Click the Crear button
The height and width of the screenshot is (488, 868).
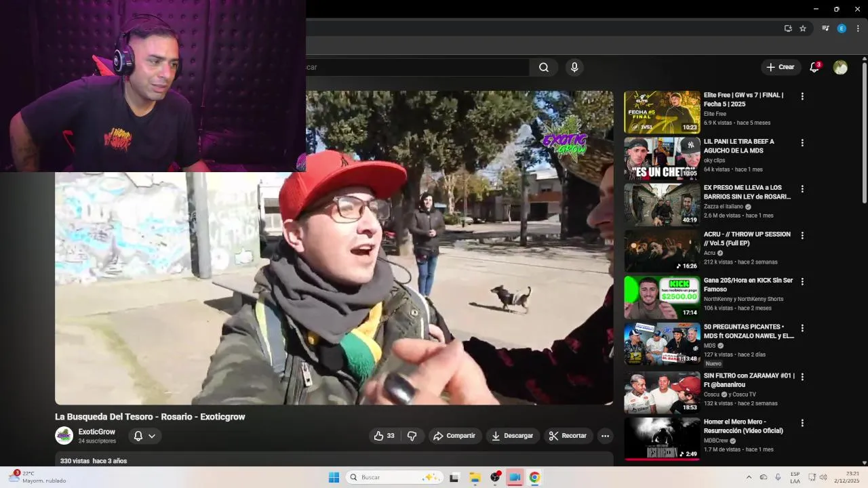coord(780,67)
